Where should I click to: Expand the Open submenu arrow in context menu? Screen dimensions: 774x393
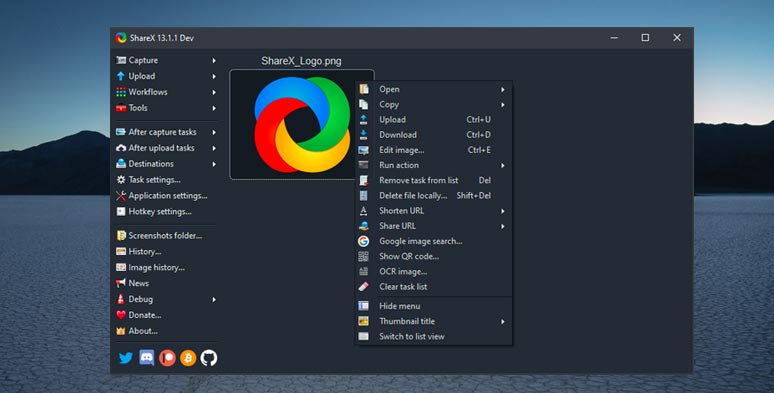tap(503, 89)
